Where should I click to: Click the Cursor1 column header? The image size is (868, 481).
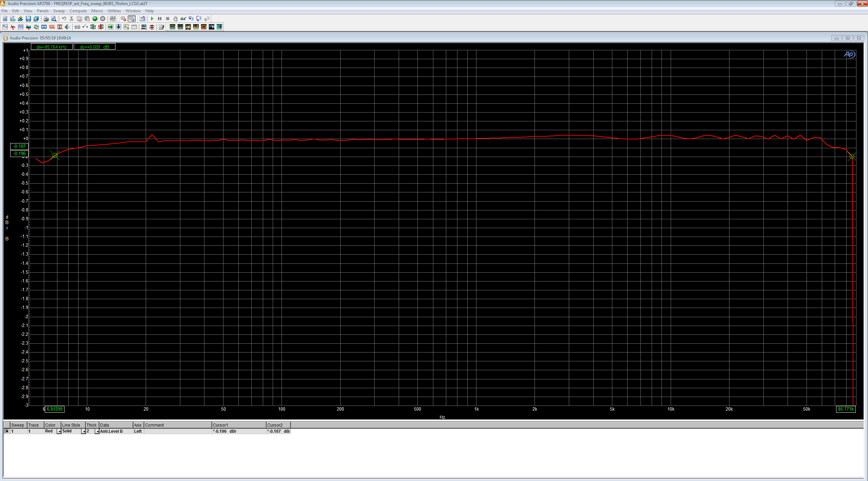point(239,425)
